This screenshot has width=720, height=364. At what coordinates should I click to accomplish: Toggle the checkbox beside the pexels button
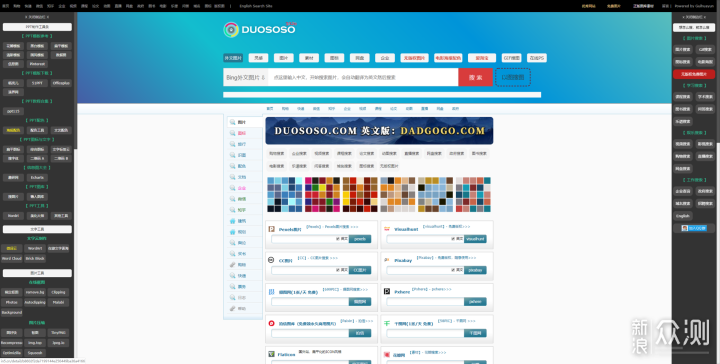click(338, 239)
